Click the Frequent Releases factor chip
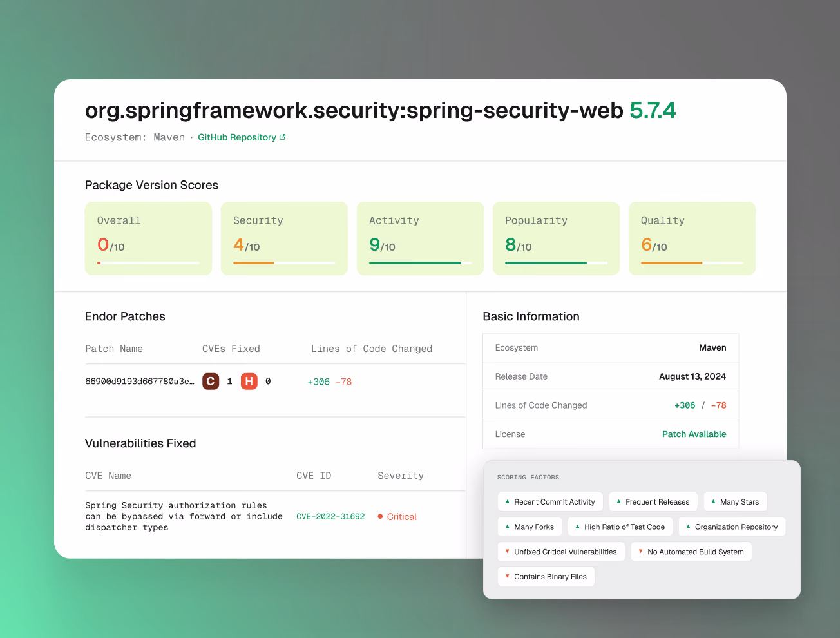This screenshot has height=638, width=840. click(653, 502)
